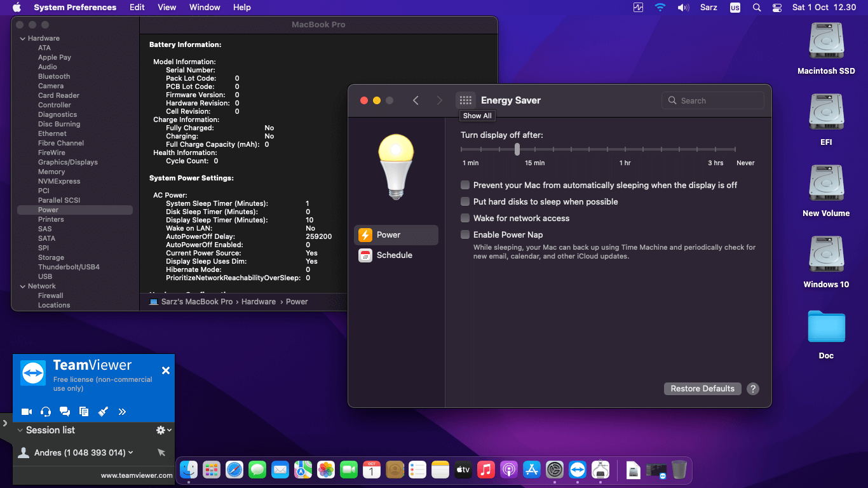This screenshot has height=488, width=868.
Task: Open Spotlight search in the menu bar
Action: click(756, 8)
